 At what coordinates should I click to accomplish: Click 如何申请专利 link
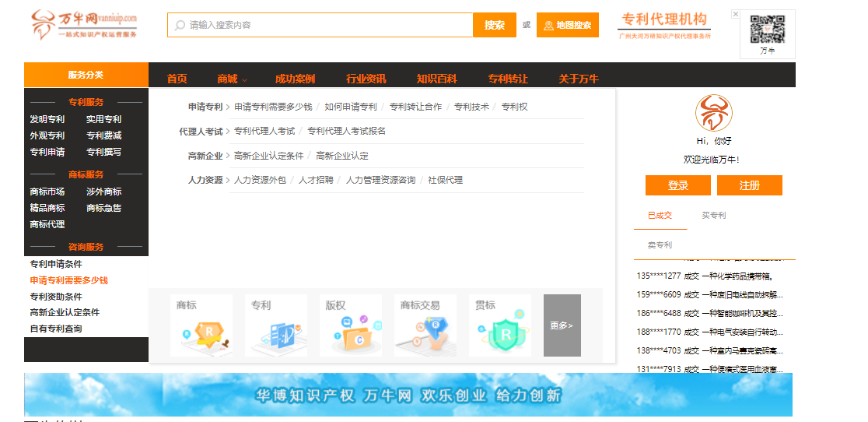point(351,107)
